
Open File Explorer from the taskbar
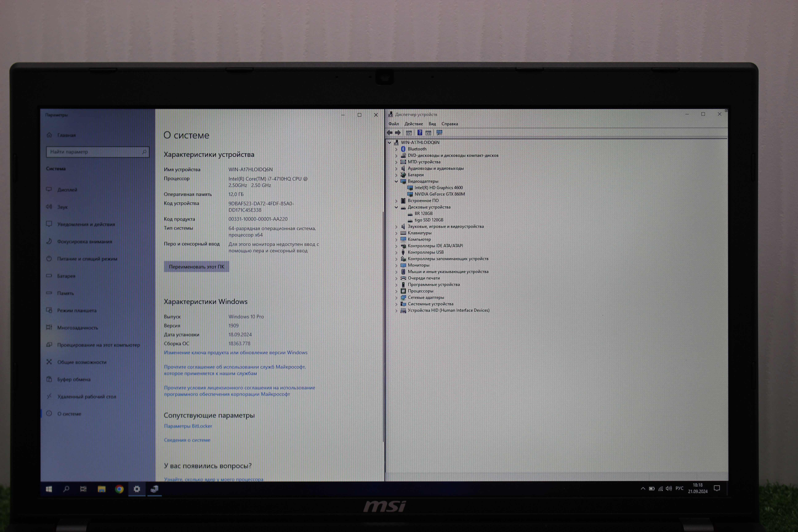(101, 489)
